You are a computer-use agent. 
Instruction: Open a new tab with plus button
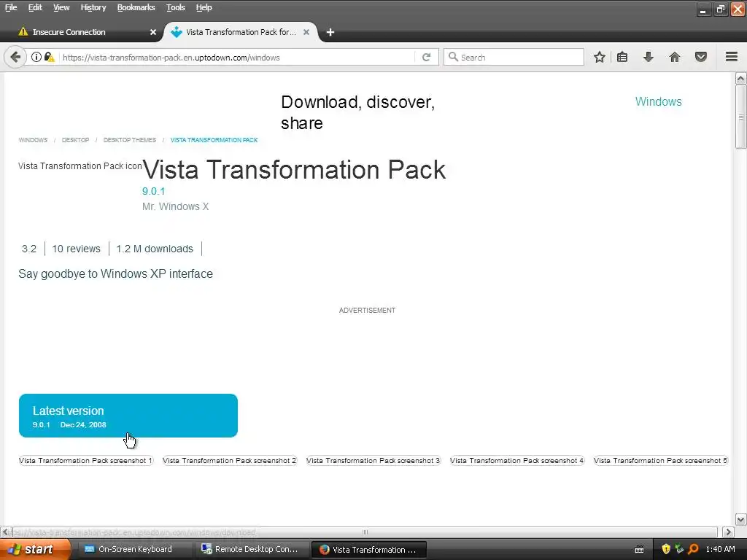[330, 32]
